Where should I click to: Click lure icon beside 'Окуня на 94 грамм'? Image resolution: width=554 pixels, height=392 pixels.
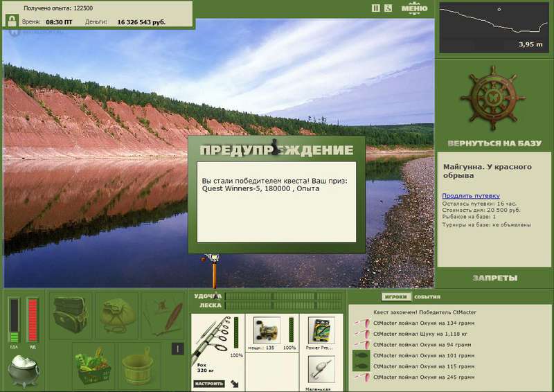tap(361, 345)
